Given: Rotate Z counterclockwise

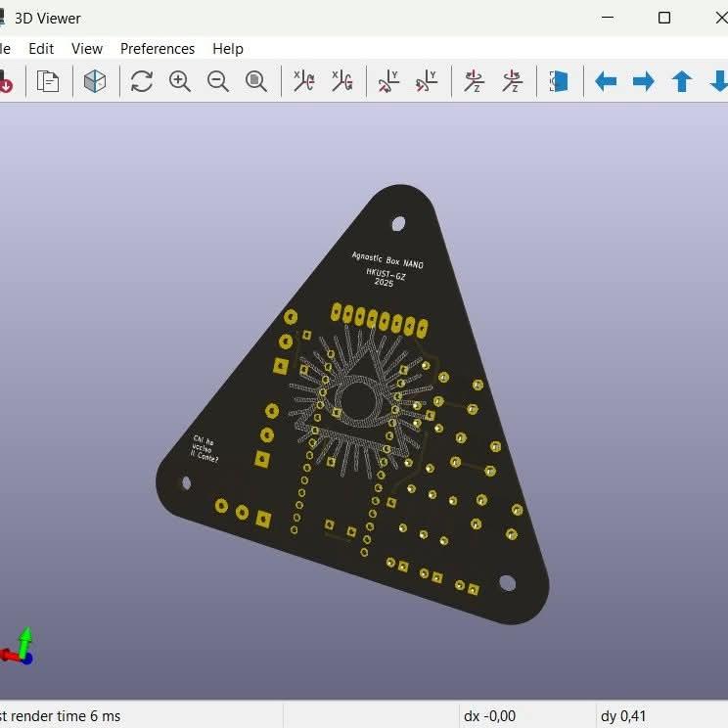Looking at the screenshot, I should [x=512, y=81].
